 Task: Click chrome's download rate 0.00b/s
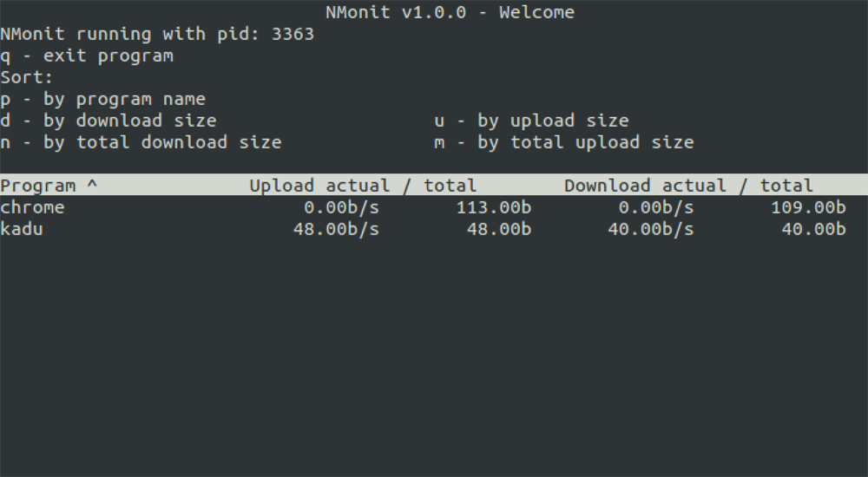[x=656, y=207]
